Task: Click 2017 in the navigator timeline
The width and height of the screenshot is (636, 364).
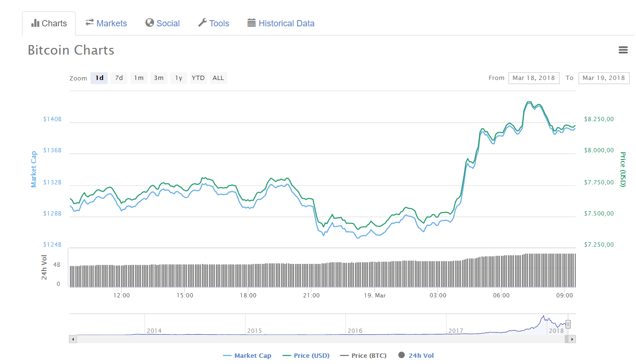Action: [455, 331]
